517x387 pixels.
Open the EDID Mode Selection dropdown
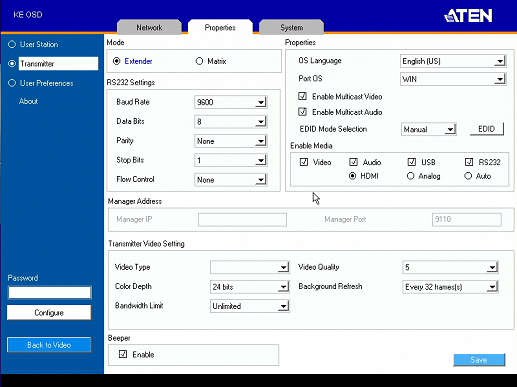click(429, 129)
